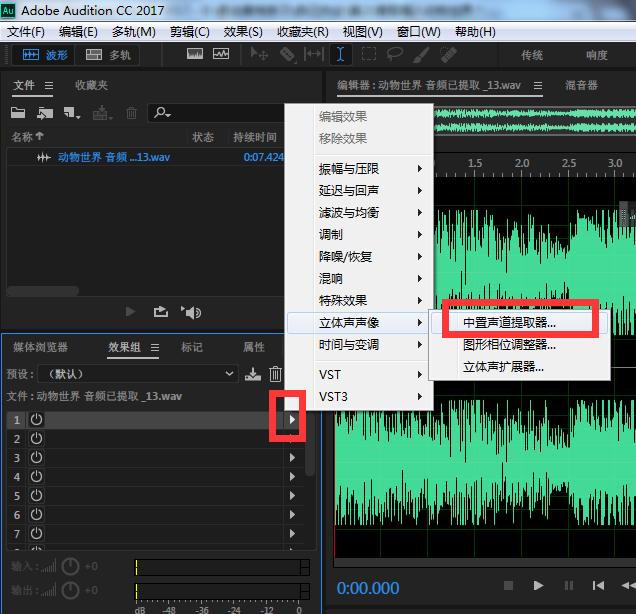Click Stop in the transport controls
Image resolution: width=636 pixels, height=614 pixels.
click(508, 585)
